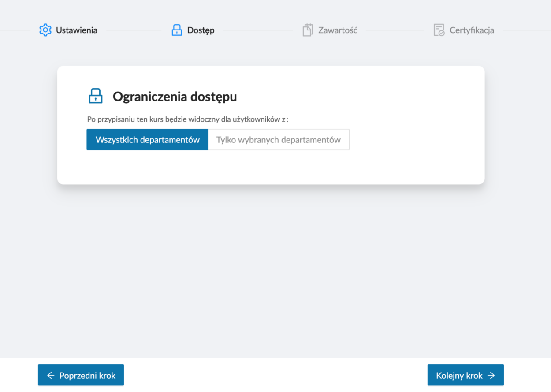This screenshot has width=551, height=392.
Task: Click the blue padlock beside Ograniczenia dostępu heading
Action: click(95, 96)
